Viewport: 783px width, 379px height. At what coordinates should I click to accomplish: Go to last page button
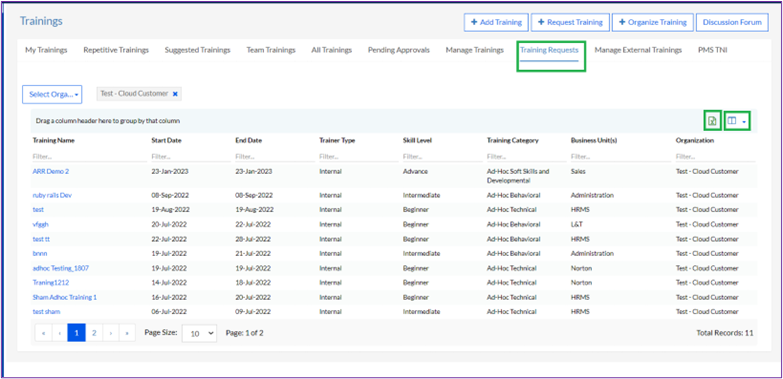(127, 333)
